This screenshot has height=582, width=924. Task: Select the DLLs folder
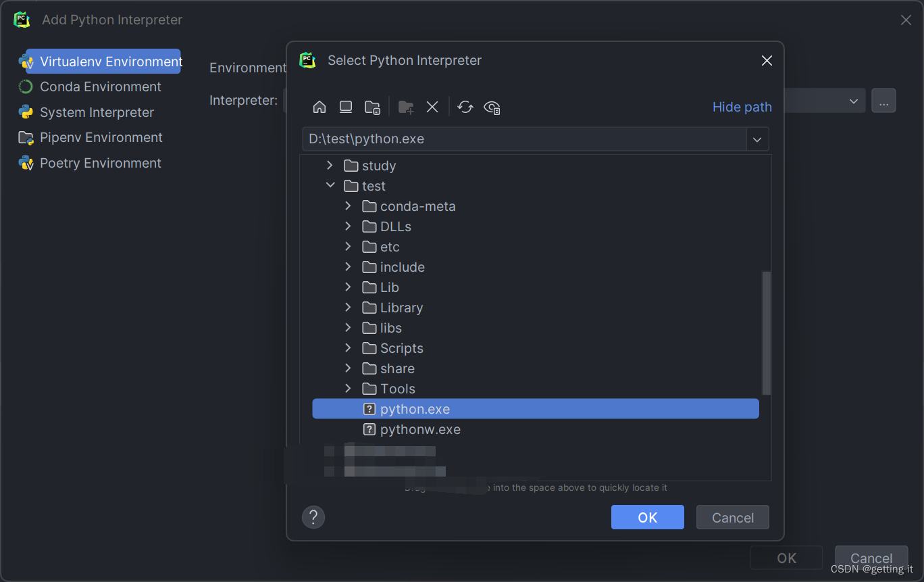396,226
